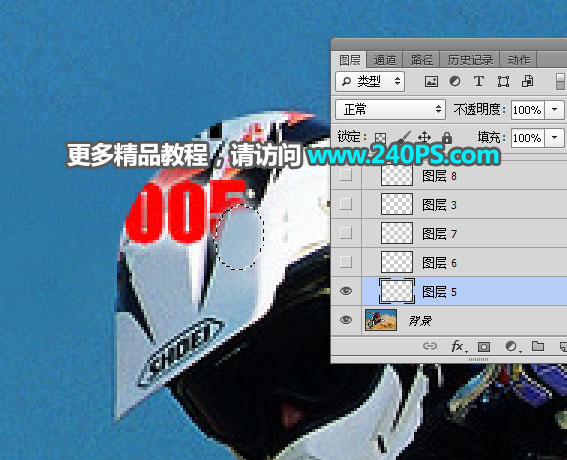Click the 图层 5 layer name
Screen dimensions: 567x460
tap(439, 292)
